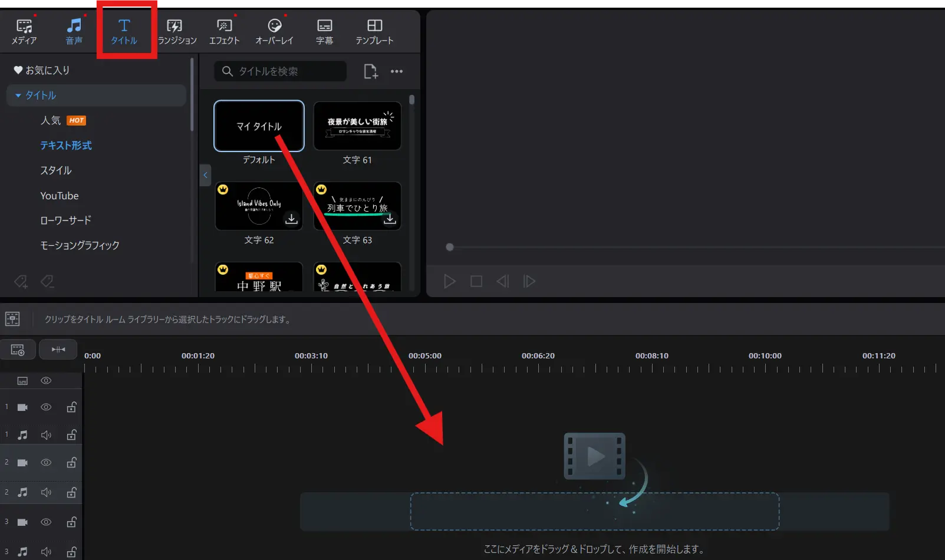Hide video track 3
Image resolution: width=945 pixels, height=560 pixels.
click(x=46, y=522)
